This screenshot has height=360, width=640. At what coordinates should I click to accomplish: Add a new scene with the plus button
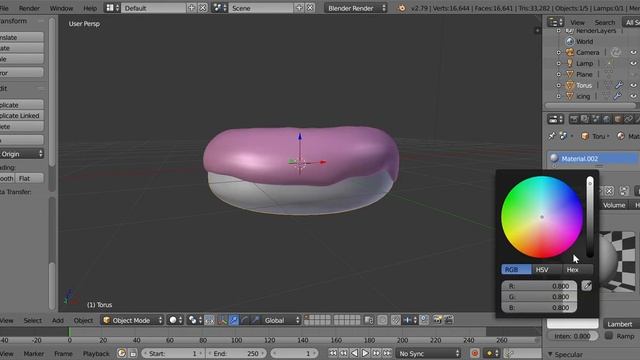pyautogui.click(x=299, y=8)
